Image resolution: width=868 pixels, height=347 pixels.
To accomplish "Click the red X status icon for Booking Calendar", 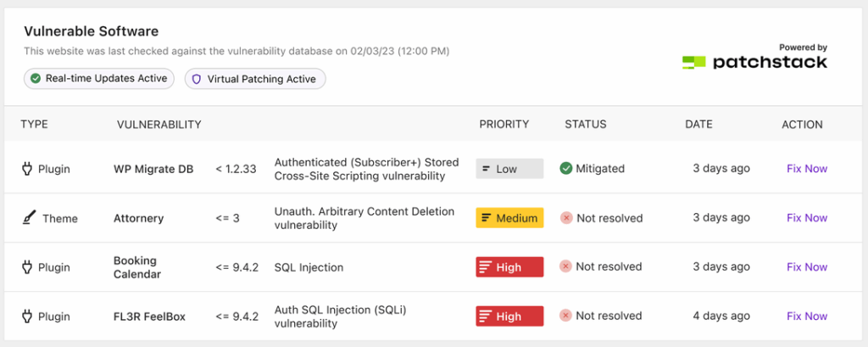I will tap(566, 267).
